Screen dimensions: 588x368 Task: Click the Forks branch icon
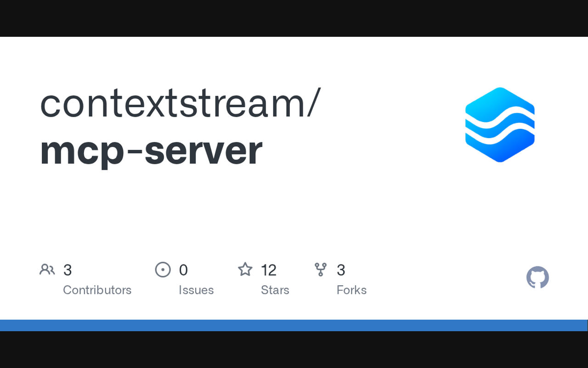(x=321, y=270)
